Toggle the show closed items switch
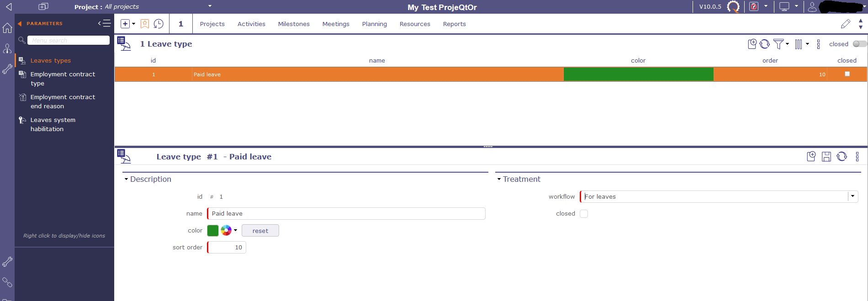This screenshot has width=868, height=301. pos(859,44)
